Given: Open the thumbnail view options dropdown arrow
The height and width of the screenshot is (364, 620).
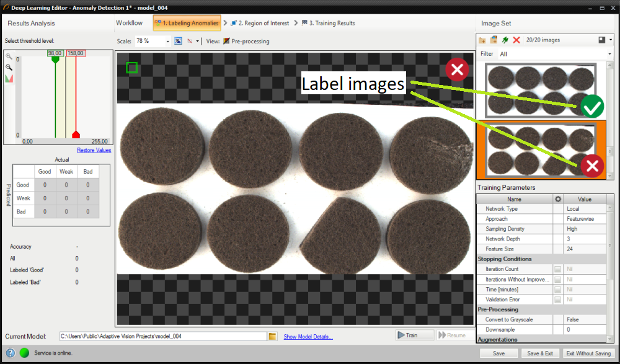Looking at the screenshot, I should [x=611, y=40].
